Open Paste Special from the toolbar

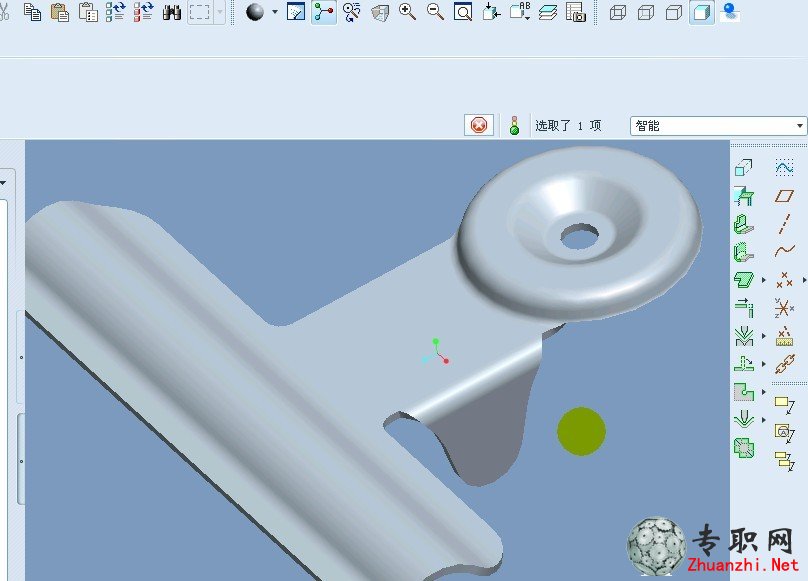pyautogui.click(x=88, y=12)
